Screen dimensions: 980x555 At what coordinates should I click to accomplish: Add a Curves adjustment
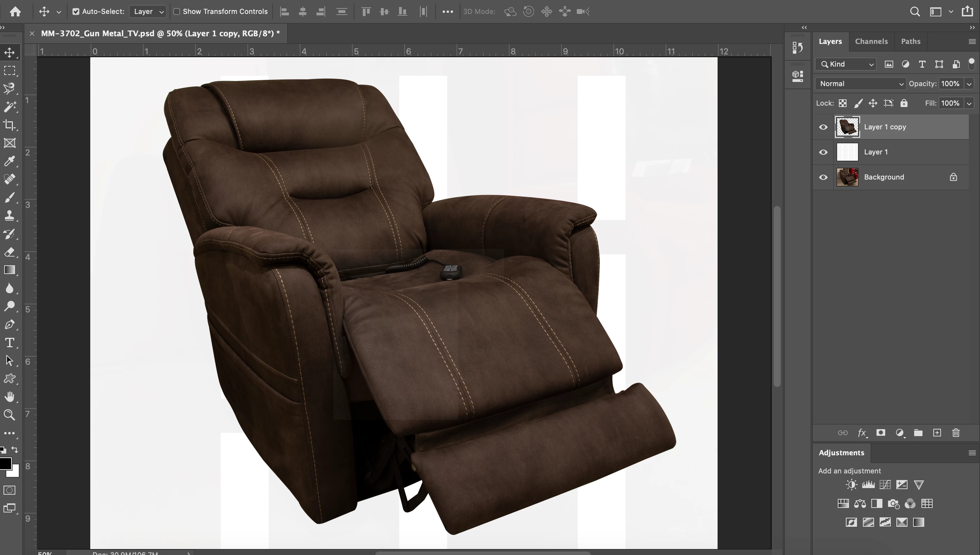point(885,485)
